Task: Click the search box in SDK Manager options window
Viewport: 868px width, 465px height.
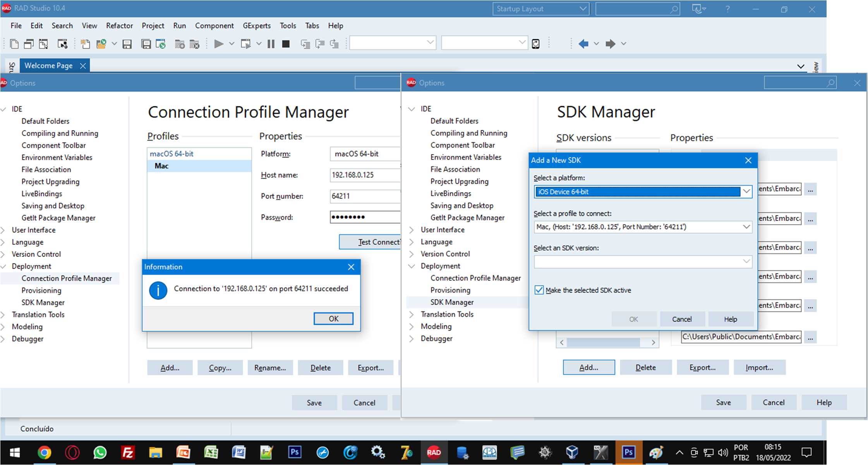Action: tap(800, 83)
